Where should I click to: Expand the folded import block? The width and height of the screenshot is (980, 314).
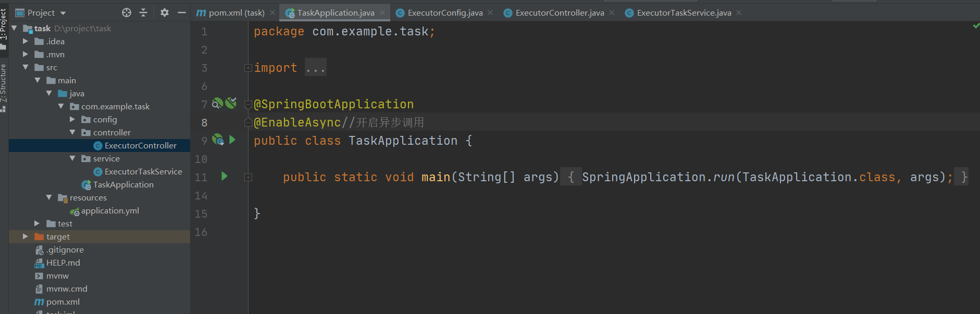(248, 68)
